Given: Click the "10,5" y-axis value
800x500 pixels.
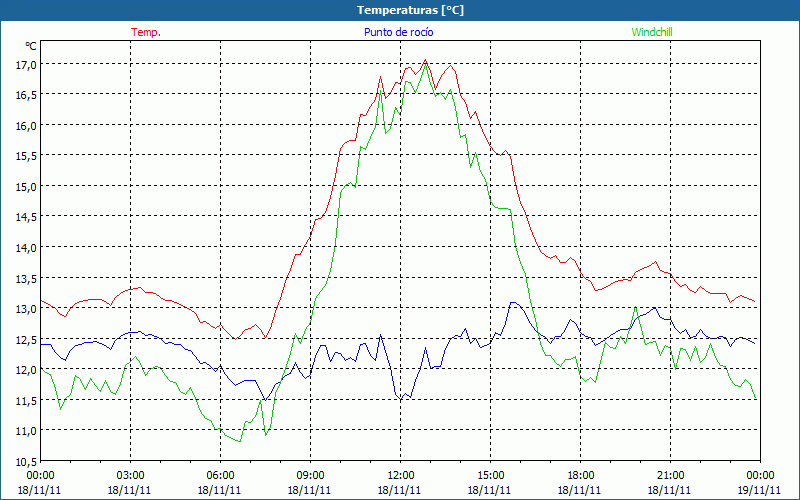Looking at the screenshot, I should (x=26, y=461).
